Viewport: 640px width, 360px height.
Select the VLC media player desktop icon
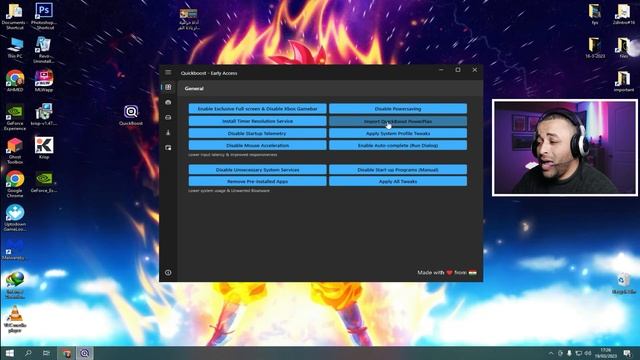click(15, 319)
